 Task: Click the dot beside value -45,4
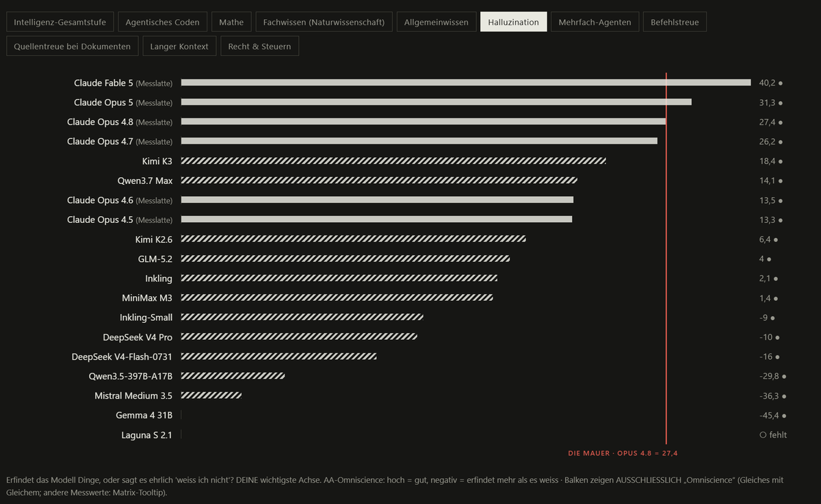784,415
